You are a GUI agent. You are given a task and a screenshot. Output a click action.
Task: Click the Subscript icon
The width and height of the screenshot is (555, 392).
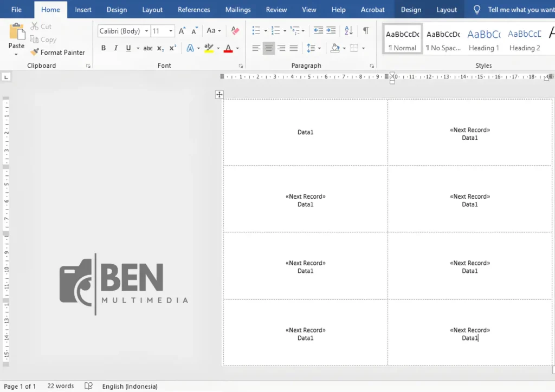click(x=160, y=48)
